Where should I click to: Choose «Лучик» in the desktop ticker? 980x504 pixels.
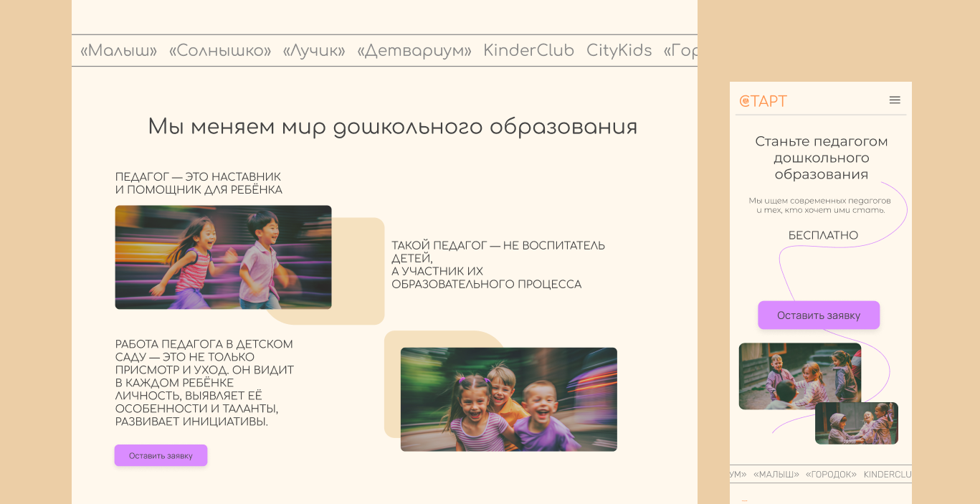click(x=314, y=51)
